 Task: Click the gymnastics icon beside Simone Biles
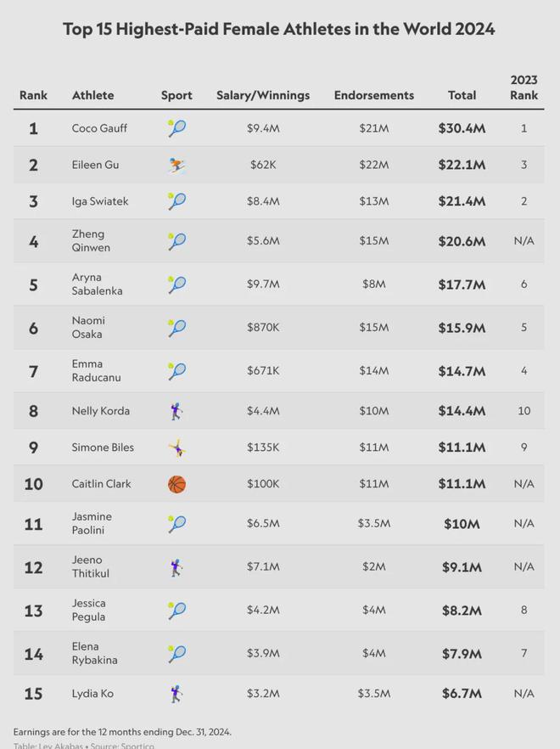[176, 448]
